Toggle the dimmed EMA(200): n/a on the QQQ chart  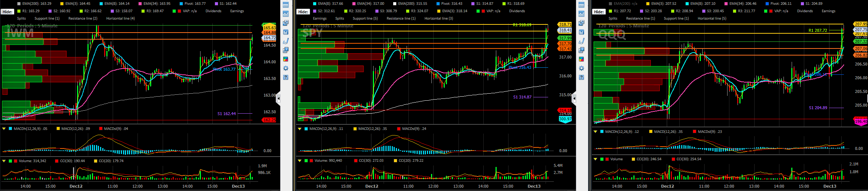coord(623,4)
